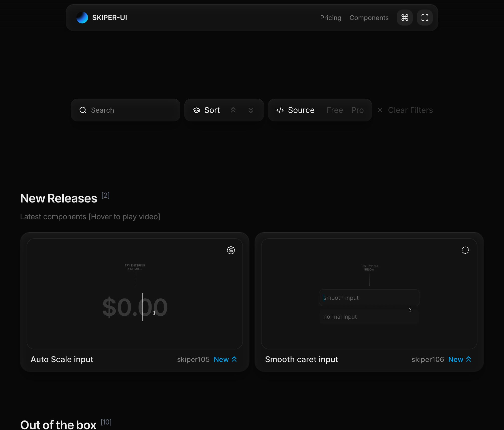Clear Filters button
Screen dimensions: 504x430
[x=410, y=110]
